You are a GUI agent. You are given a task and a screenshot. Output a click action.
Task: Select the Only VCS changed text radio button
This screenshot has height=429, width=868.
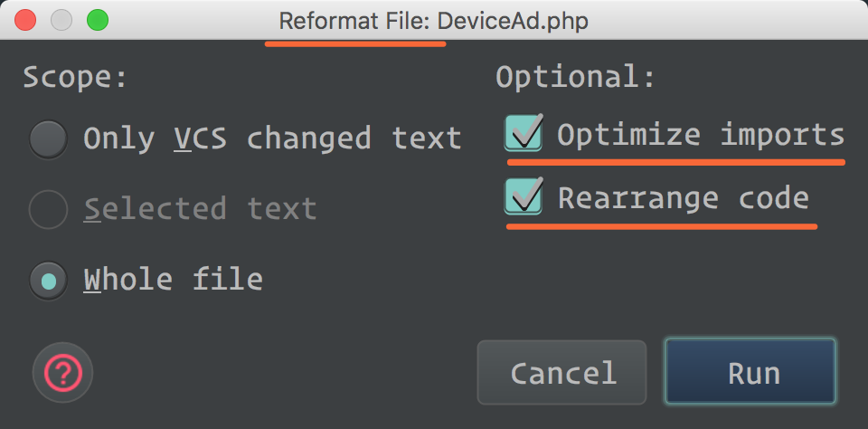pyautogui.click(x=49, y=139)
